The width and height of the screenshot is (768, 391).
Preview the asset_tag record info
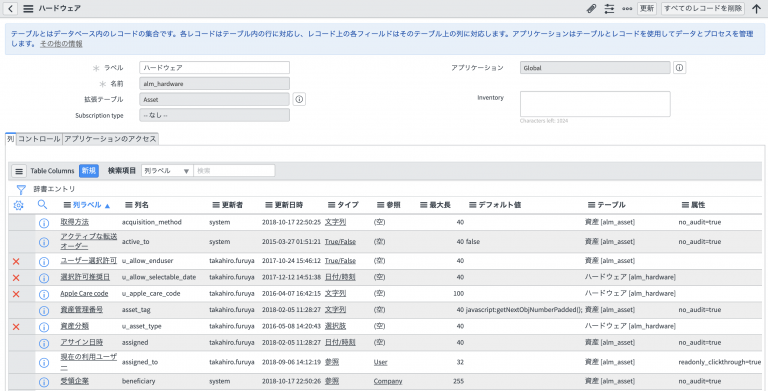(x=44, y=311)
